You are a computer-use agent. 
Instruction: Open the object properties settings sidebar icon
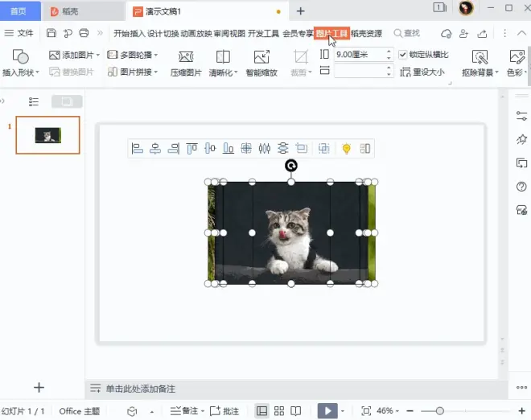521,116
